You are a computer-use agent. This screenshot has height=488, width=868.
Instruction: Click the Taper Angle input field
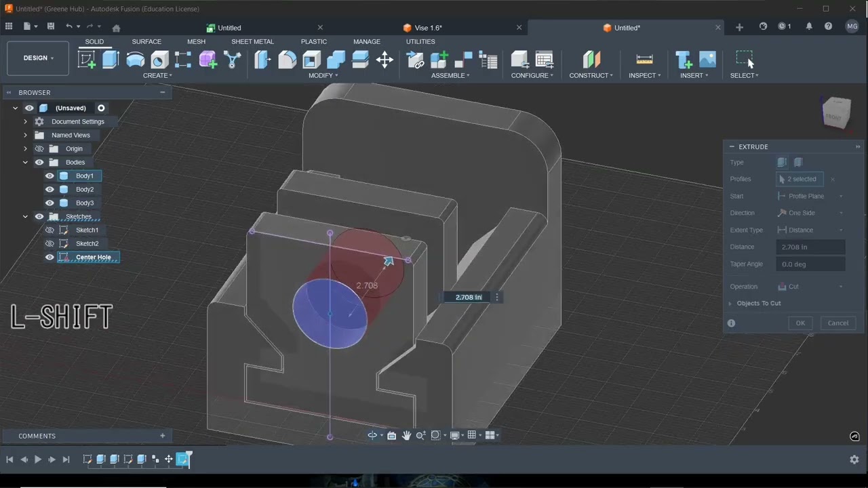810,264
